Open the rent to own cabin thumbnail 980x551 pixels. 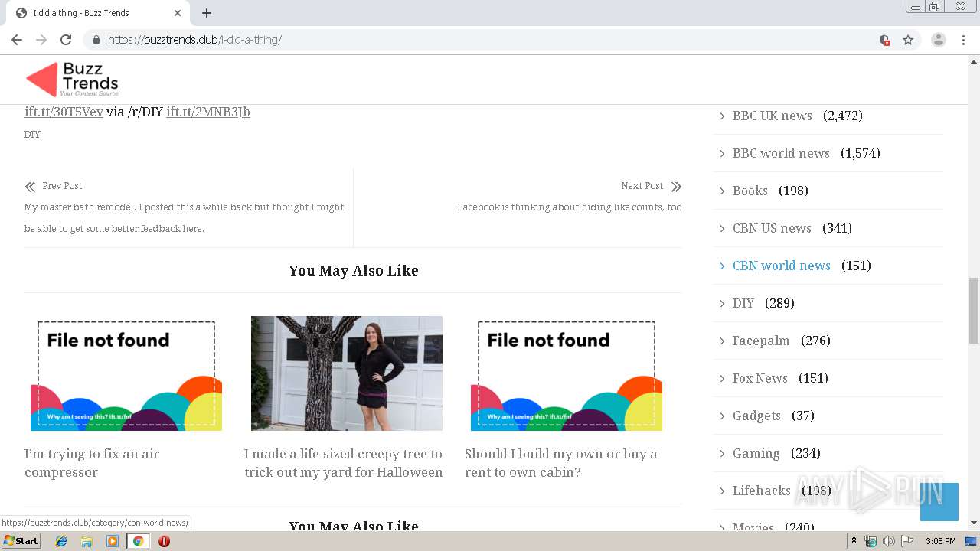(567, 373)
